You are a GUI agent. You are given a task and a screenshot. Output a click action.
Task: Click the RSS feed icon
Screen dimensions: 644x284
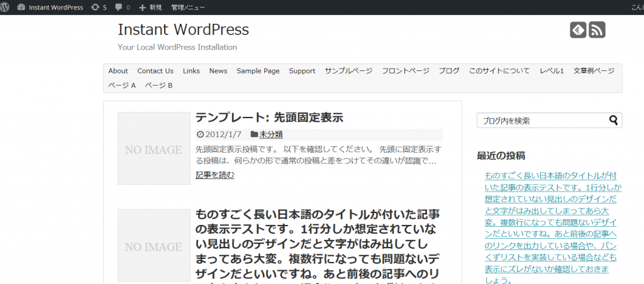[x=597, y=30]
